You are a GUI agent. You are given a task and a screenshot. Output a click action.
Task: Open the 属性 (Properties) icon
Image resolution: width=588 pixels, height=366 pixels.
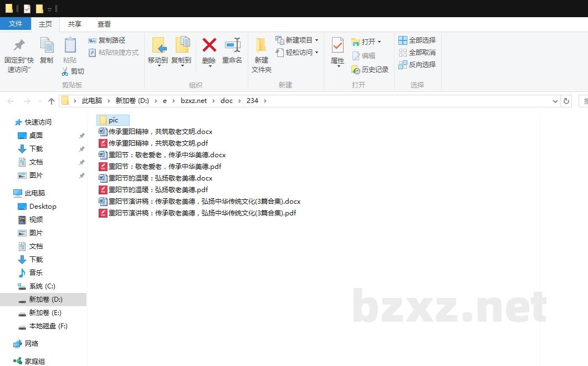pos(338,51)
